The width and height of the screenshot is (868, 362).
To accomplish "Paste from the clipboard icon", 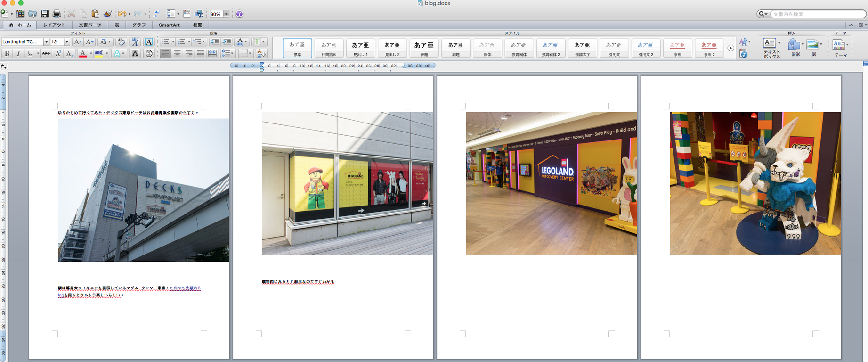I will click(95, 14).
